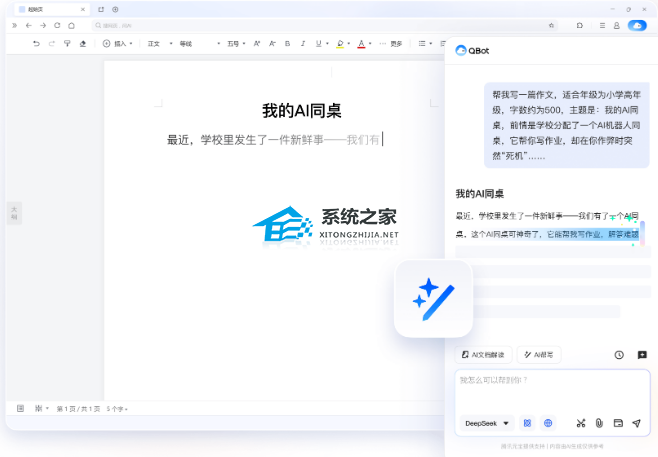
Task: Toggle the deep thinking mode icon
Action: point(527,423)
